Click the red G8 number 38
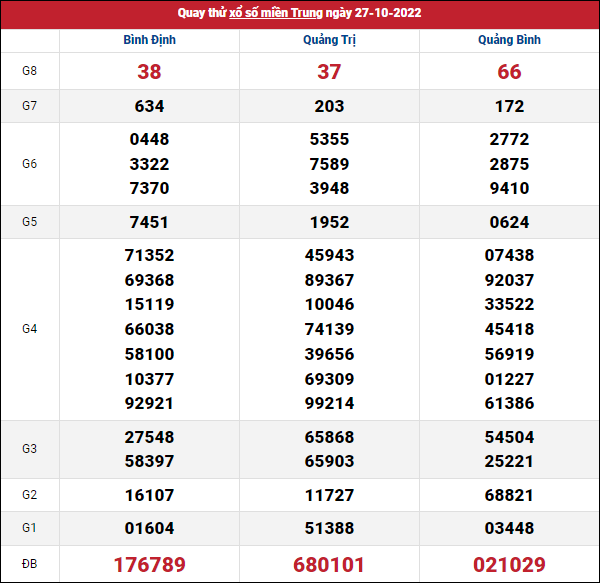This screenshot has height=583, width=600. 149,72
